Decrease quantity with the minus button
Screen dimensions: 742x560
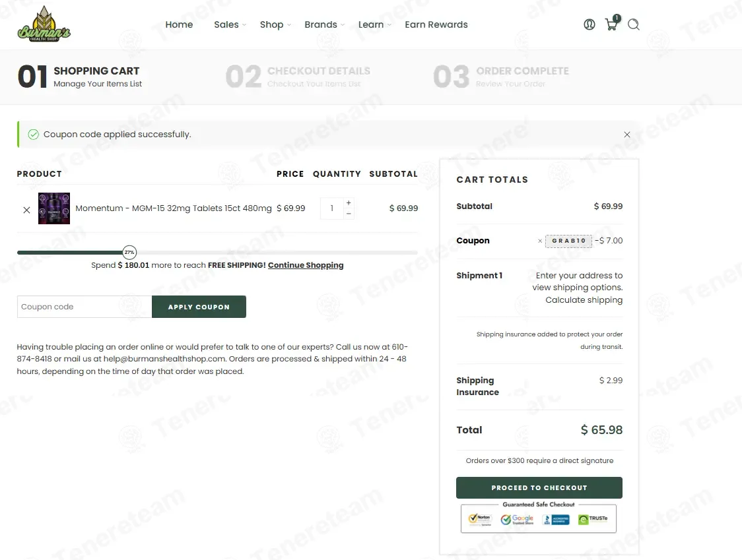pyautogui.click(x=349, y=214)
